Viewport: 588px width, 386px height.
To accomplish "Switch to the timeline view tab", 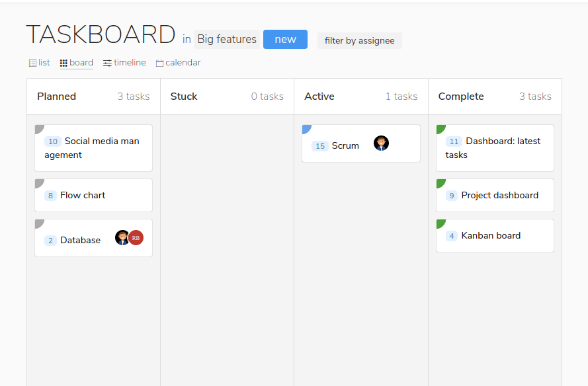I will (124, 63).
